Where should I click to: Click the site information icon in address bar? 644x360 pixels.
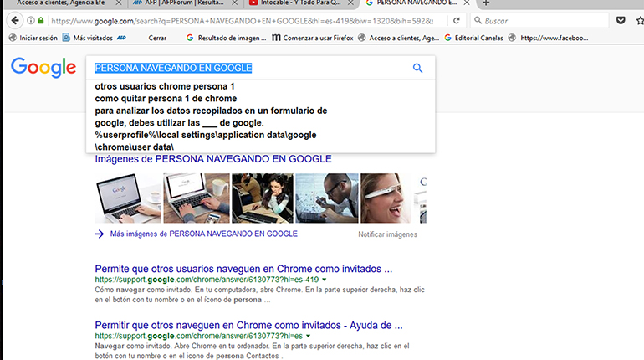[x=30, y=20]
